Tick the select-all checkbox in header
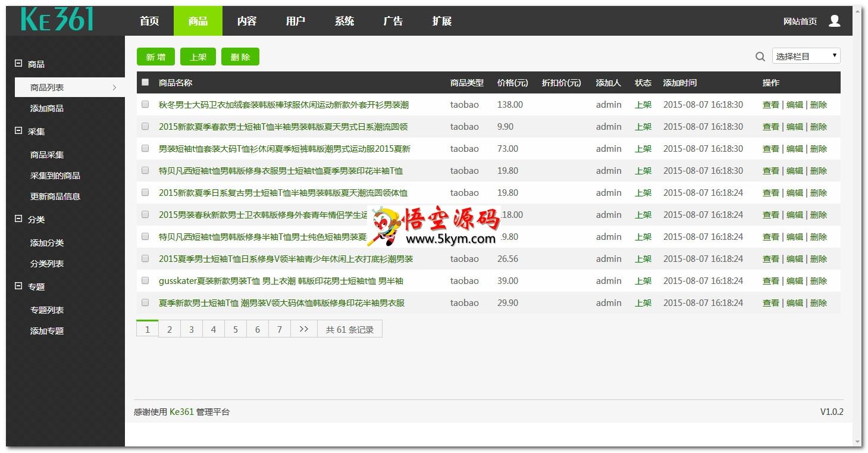868x453 pixels. (x=145, y=82)
